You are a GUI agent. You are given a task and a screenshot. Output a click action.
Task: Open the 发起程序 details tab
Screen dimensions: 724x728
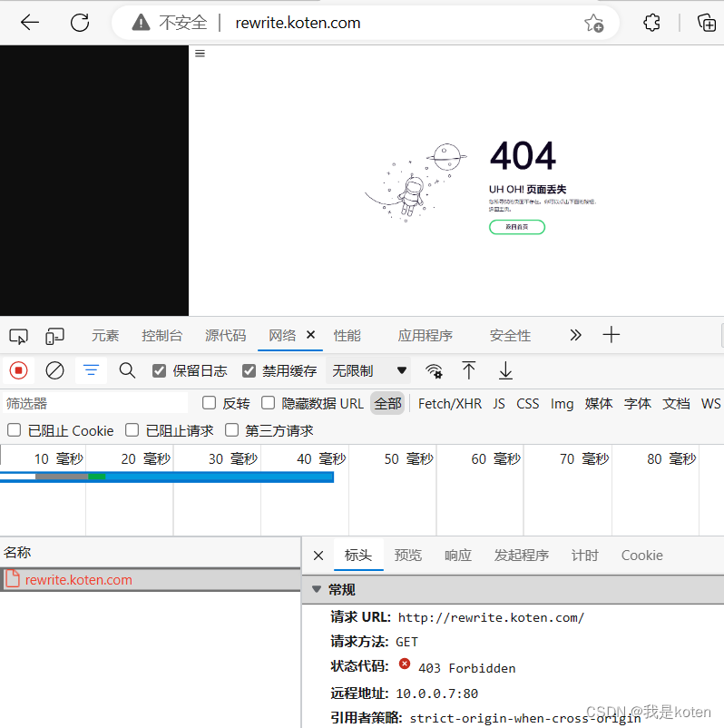coord(521,555)
